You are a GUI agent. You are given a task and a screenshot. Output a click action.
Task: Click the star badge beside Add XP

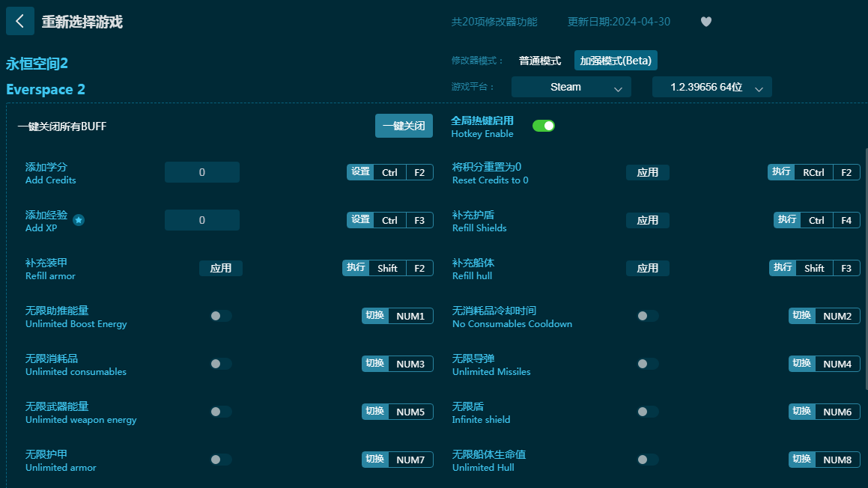(x=79, y=220)
